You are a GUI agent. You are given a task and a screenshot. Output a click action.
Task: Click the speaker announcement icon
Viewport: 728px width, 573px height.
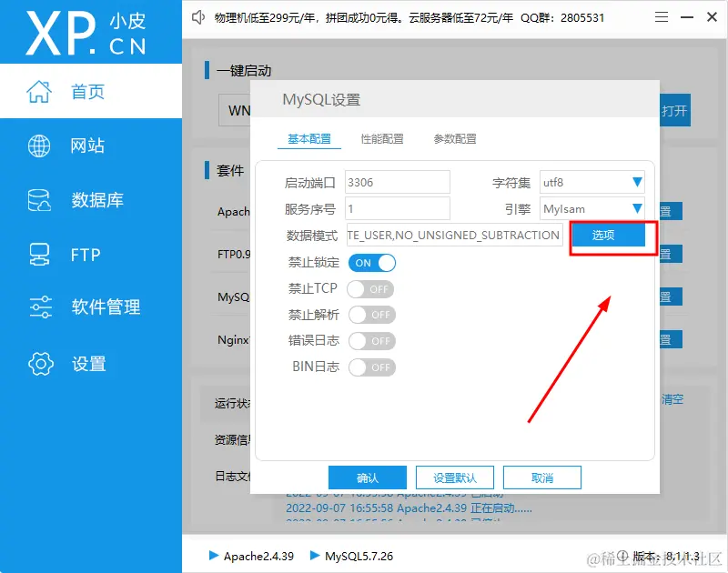198,17
